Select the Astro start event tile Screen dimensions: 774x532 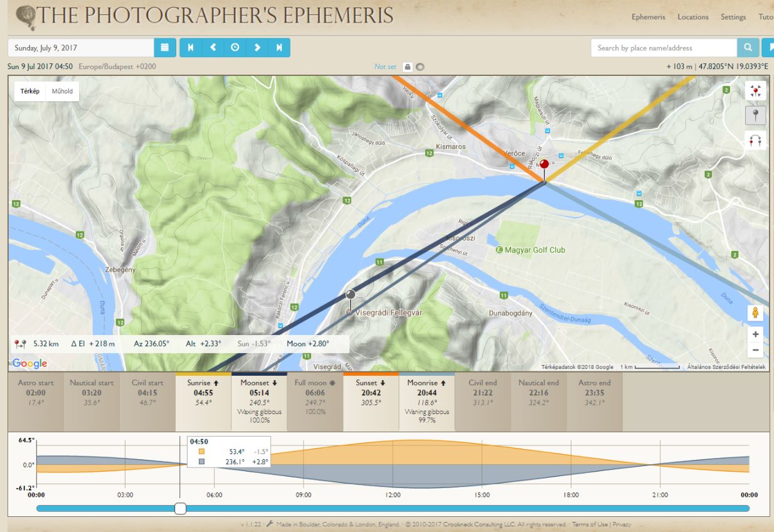(36, 402)
